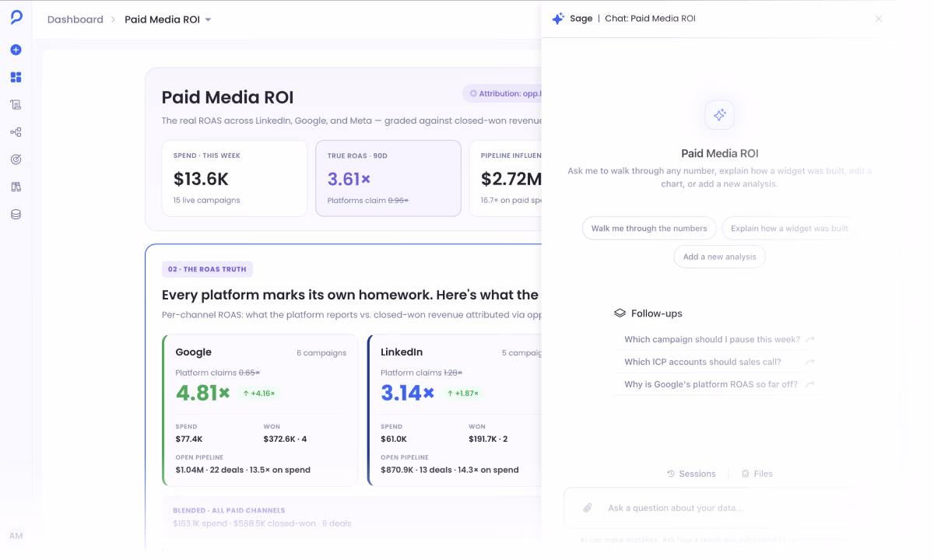Select the Spend This Week card
The width and height of the screenshot is (934, 560).
coord(234,178)
